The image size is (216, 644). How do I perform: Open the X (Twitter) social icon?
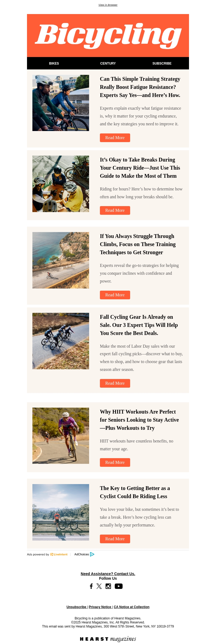pyautogui.click(x=99, y=586)
